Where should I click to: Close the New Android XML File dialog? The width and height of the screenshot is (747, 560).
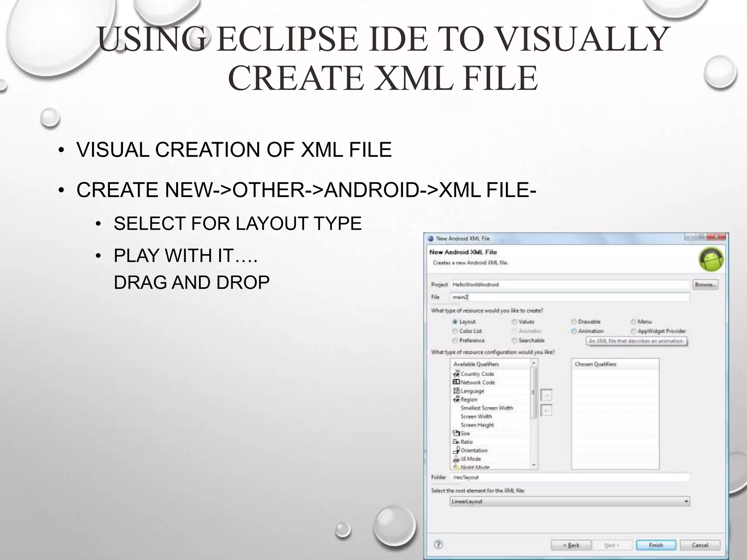717,237
